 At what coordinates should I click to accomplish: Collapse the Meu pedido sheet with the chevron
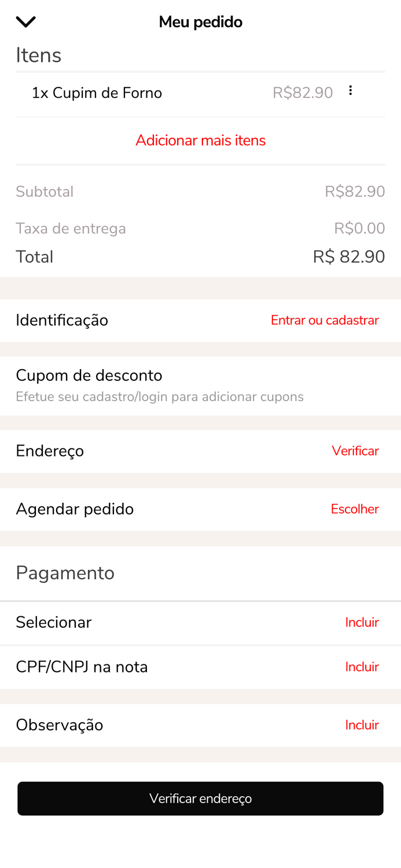coord(25,21)
